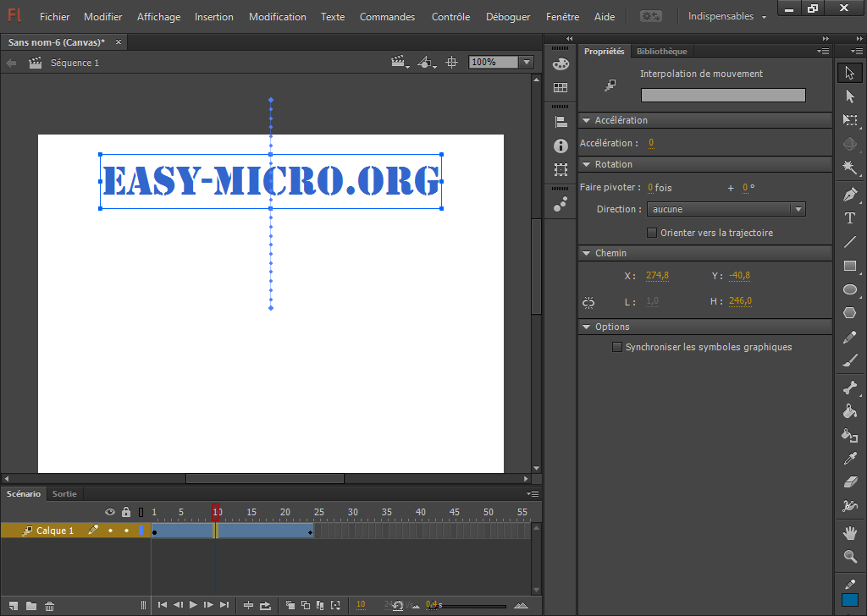
Task: Enable Synchroniser les symboles graphiques checkbox
Action: (x=617, y=347)
